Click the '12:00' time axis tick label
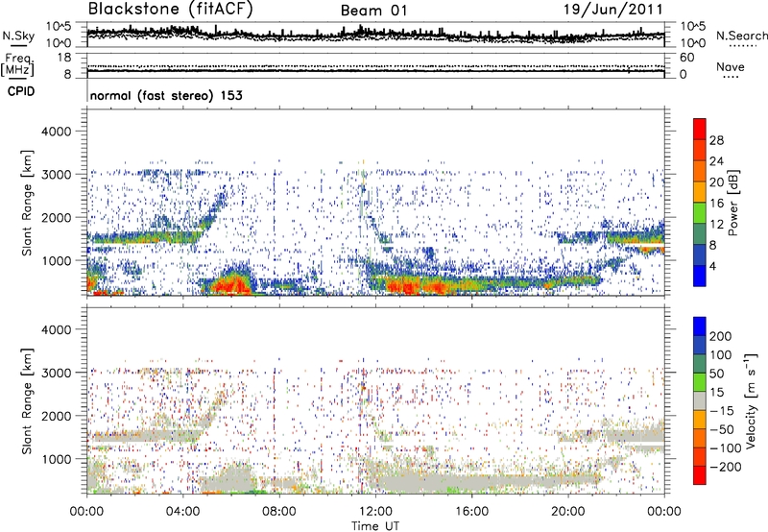 [x=375, y=512]
